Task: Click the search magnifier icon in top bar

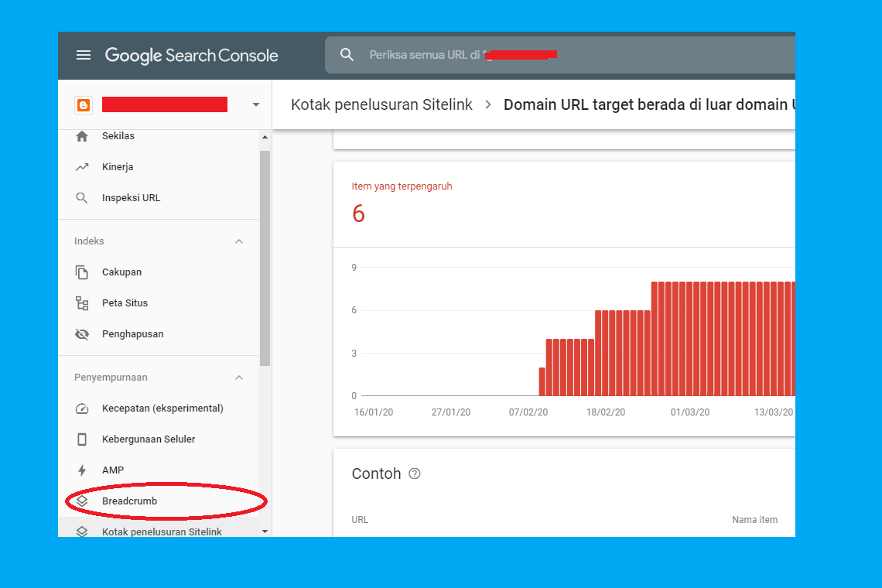Action: [x=347, y=55]
